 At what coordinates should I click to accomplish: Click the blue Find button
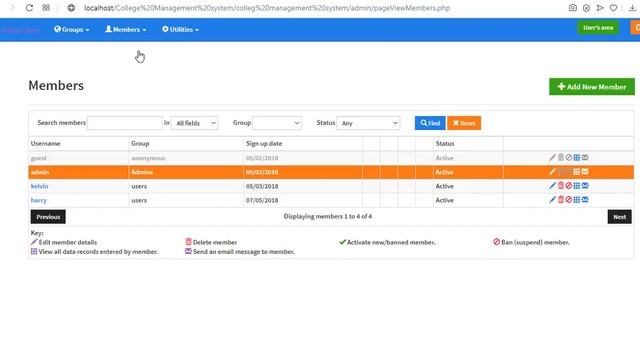point(430,123)
